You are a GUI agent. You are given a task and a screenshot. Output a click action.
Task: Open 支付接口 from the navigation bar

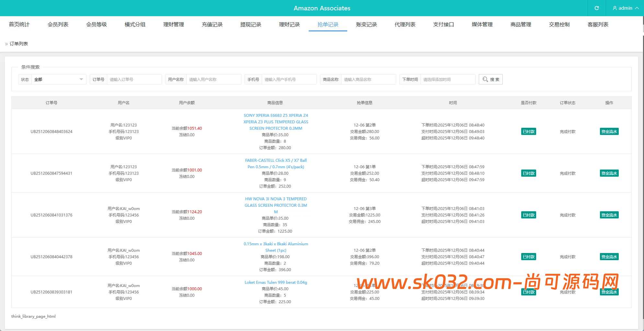(x=443, y=24)
